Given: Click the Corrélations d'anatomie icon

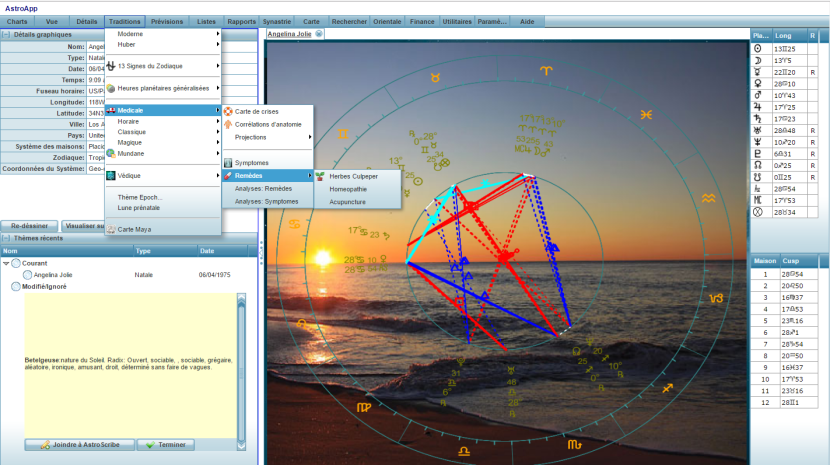Looking at the screenshot, I should click(x=229, y=124).
